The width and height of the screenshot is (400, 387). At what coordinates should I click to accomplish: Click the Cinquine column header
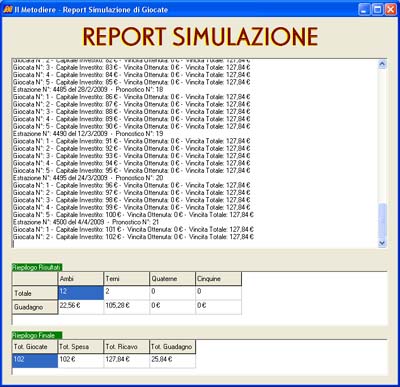(x=218, y=279)
